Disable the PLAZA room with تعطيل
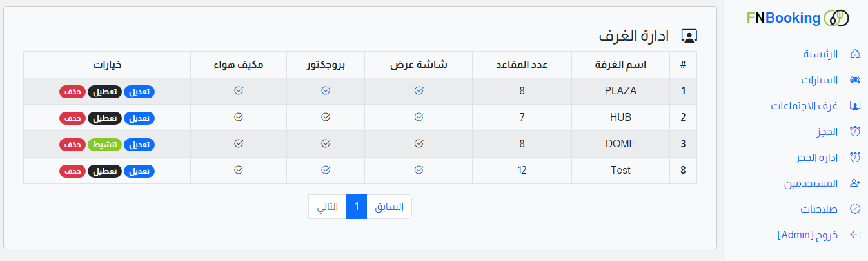Viewport: 868px width, 261px height. pyautogui.click(x=104, y=92)
